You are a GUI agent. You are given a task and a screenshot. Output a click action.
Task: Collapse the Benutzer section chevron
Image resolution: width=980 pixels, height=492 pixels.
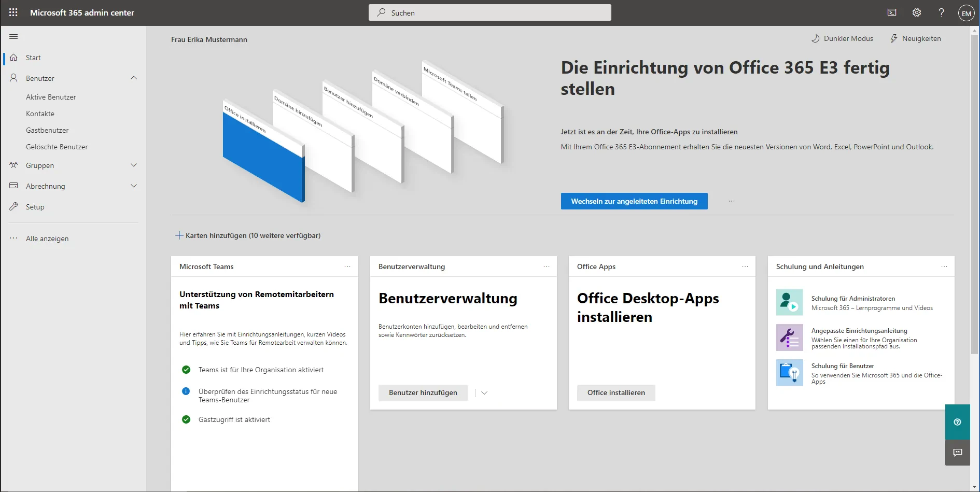[x=134, y=78]
